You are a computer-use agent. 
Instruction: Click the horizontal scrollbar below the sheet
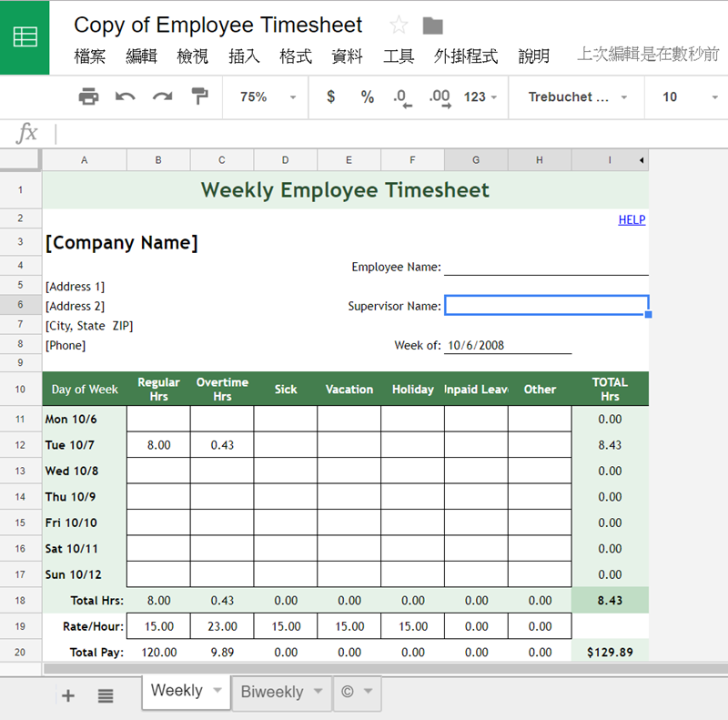(x=385, y=668)
